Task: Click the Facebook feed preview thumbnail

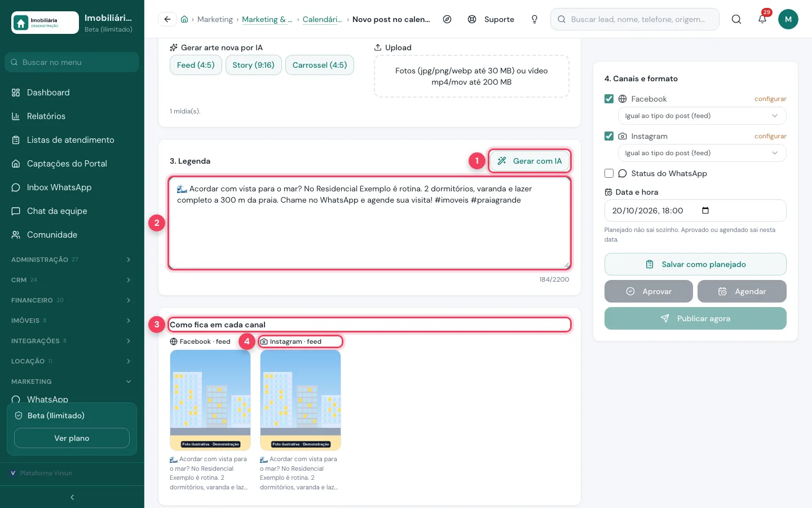Action: coord(210,400)
